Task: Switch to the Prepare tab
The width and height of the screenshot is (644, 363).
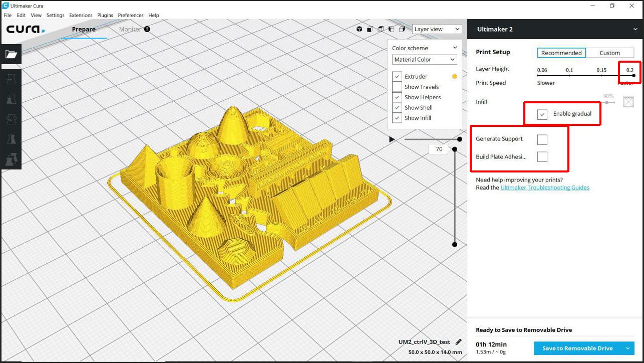Action: (x=84, y=30)
